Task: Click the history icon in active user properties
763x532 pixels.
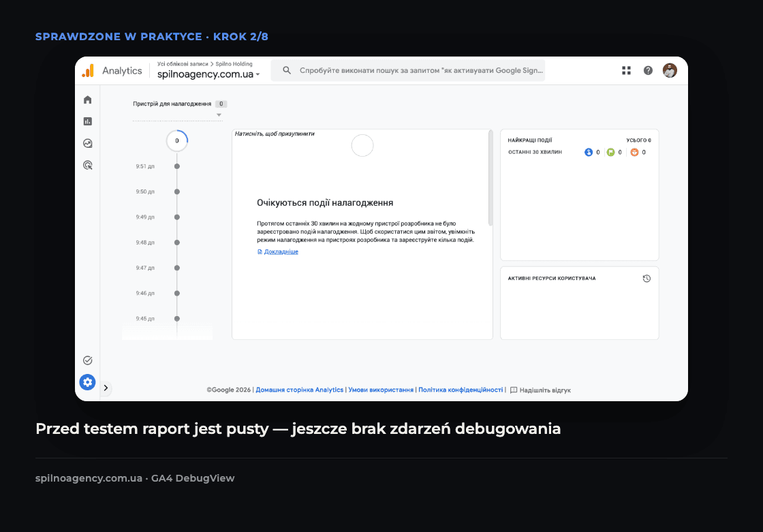Action: 647,279
